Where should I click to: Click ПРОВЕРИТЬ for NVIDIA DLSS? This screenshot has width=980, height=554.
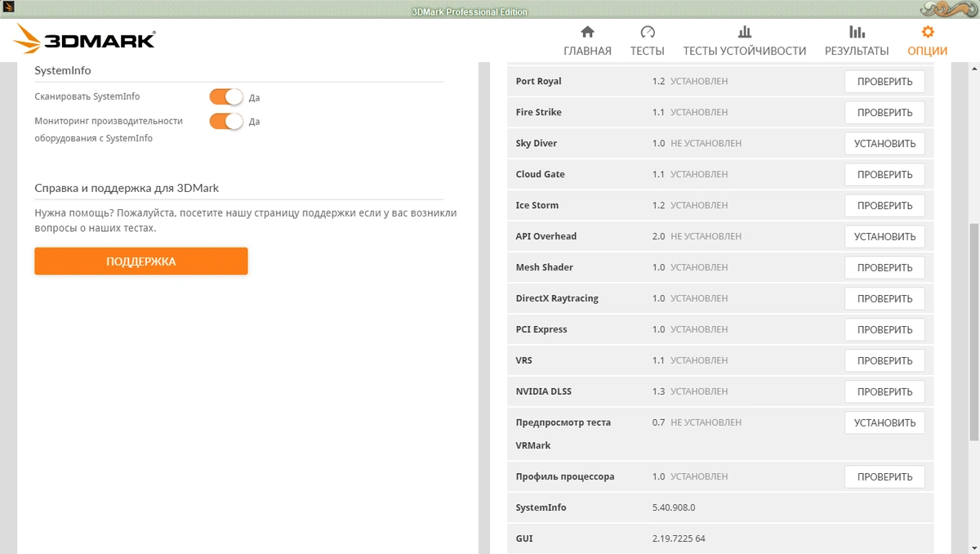[x=884, y=392]
